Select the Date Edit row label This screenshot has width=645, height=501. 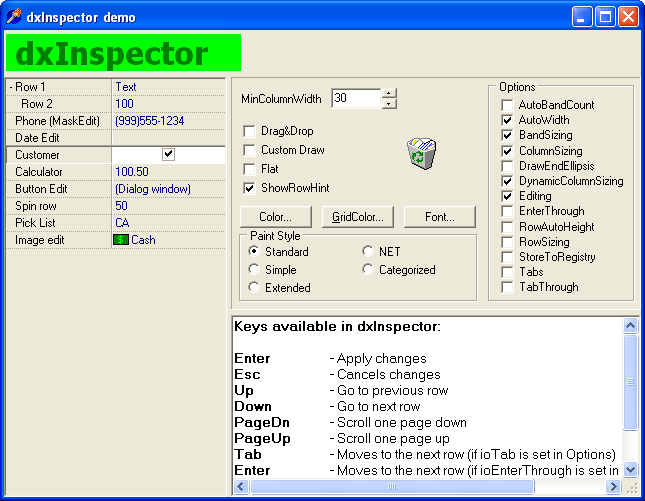[37, 138]
